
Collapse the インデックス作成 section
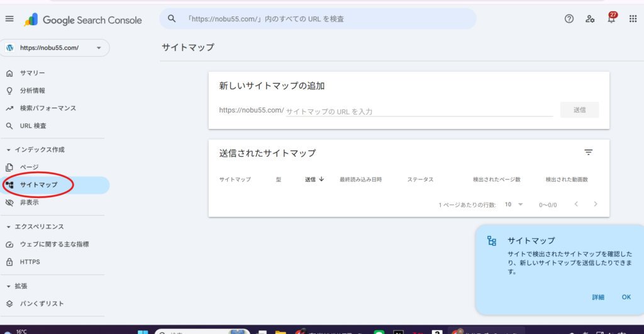(x=9, y=150)
